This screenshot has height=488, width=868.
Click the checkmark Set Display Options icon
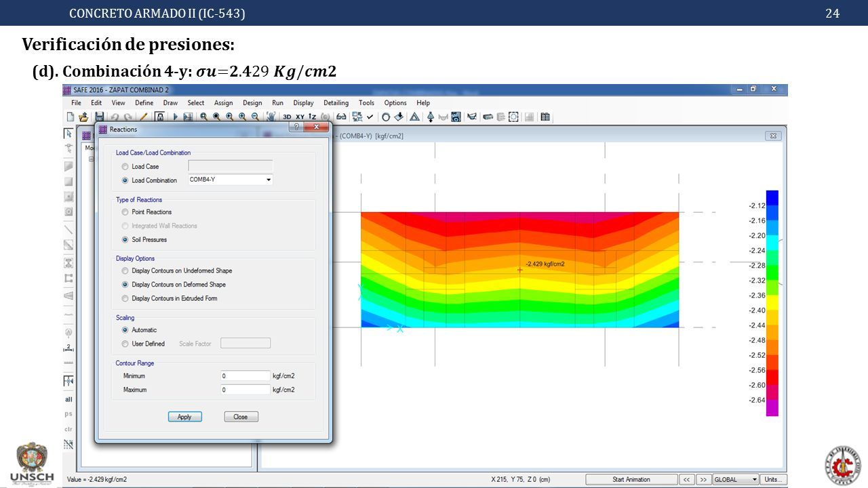click(x=370, y=117)
